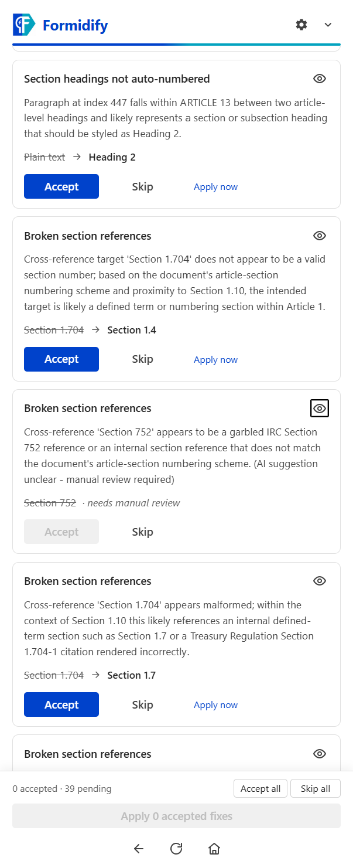Click the Formidify logo icon
353x868 pixels.
coord(25,25)
